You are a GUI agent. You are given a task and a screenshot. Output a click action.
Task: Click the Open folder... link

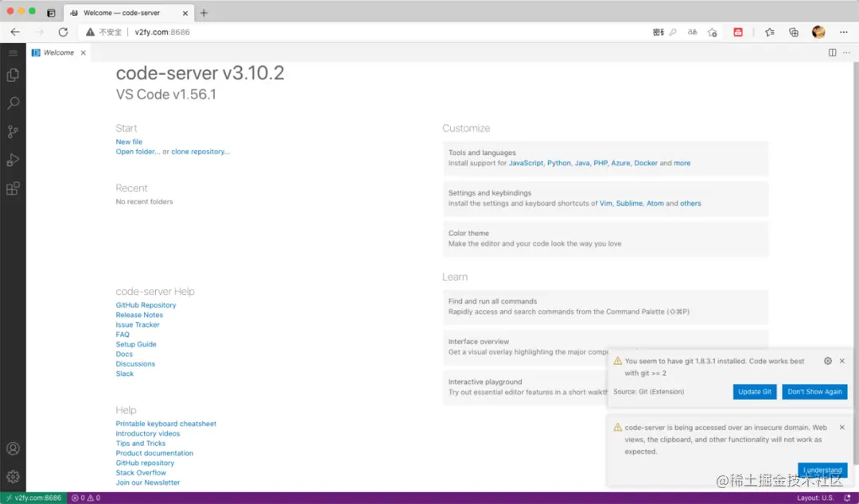138,152
